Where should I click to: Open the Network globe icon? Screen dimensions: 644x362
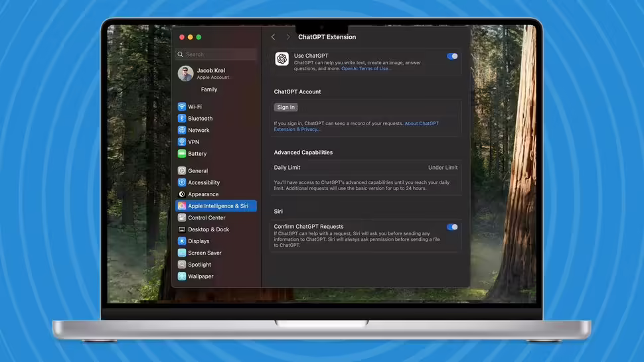pos(181,130)
